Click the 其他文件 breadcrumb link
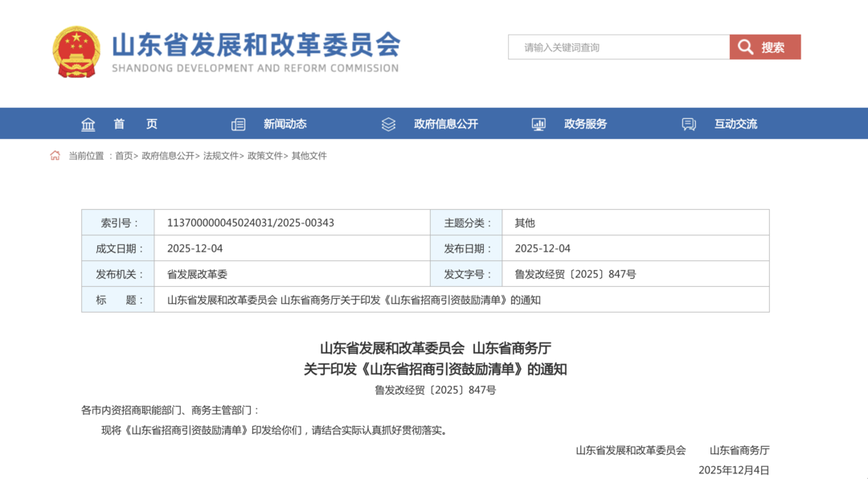The image size is (868, 479). (309, 156)
